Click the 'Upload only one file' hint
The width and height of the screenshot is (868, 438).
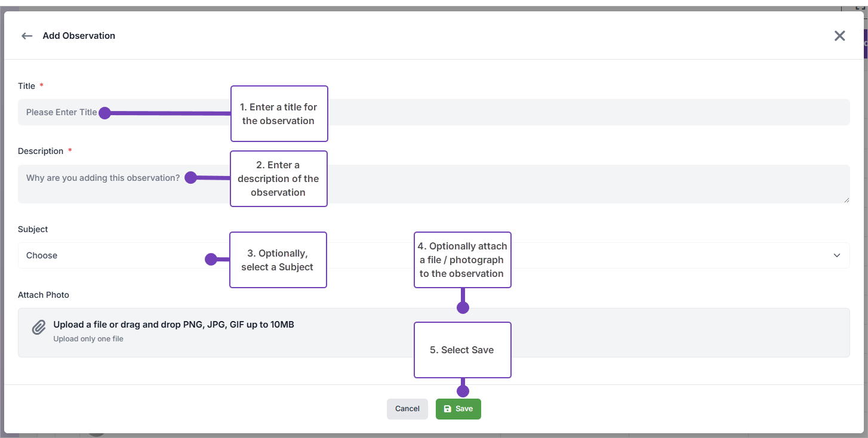88,339
